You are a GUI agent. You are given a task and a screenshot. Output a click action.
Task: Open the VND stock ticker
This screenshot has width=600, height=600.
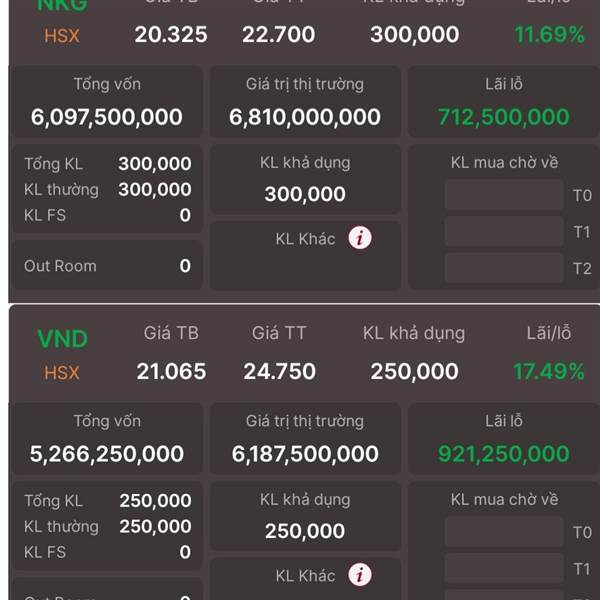[x=62, y=339]
